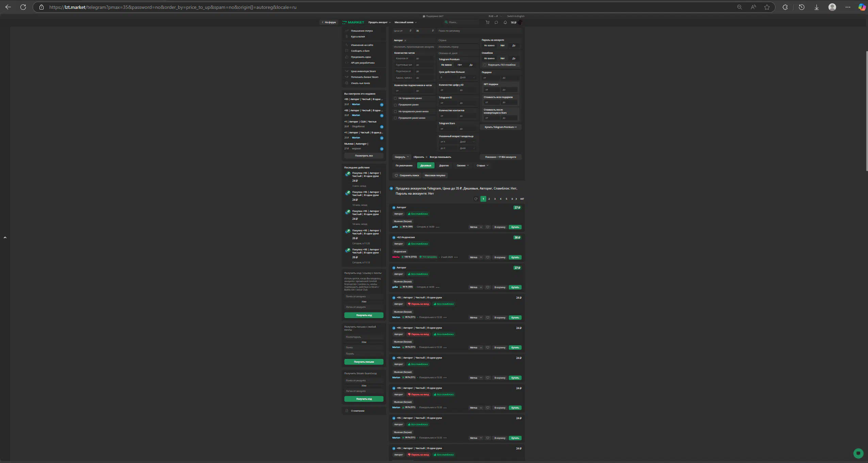The height and width of the screenshot is (463, 868).
Task: Open Метка dropdown in +62 Индонезия row
Action: coord(476,258)
